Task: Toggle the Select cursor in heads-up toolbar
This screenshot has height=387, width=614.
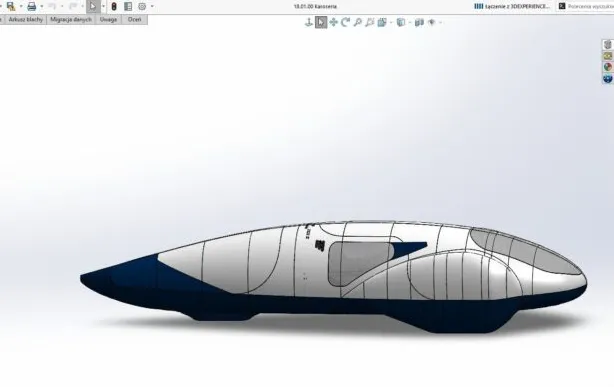Action: pos(321,22)
